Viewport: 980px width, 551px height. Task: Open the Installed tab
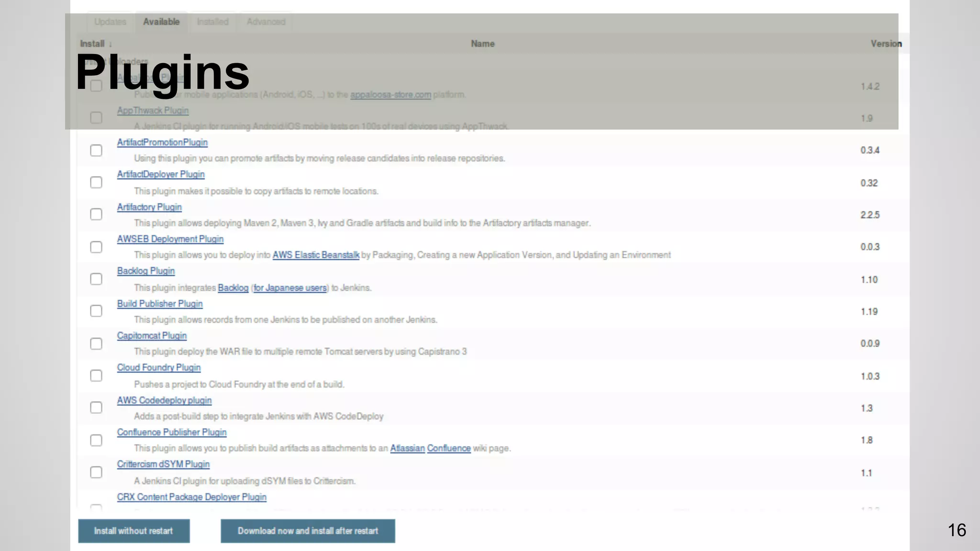(213, 22)
